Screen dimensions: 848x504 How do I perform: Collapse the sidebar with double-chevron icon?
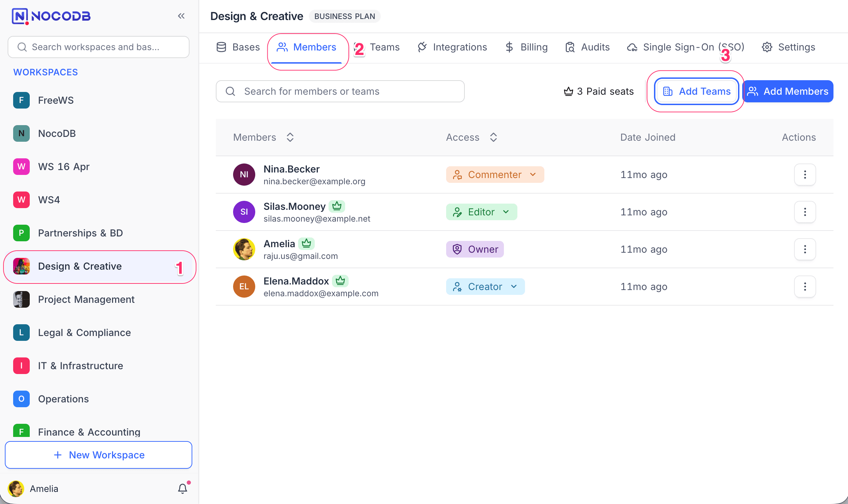point(181,16)
